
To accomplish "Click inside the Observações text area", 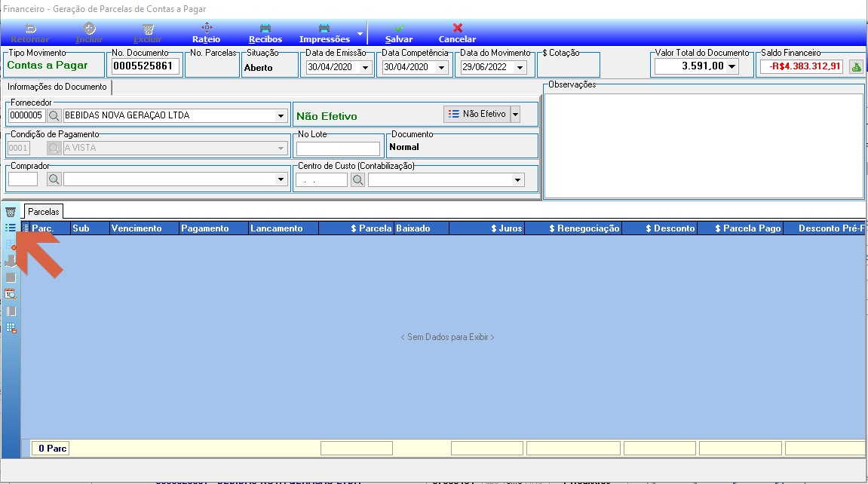I will tap(704, 145).
